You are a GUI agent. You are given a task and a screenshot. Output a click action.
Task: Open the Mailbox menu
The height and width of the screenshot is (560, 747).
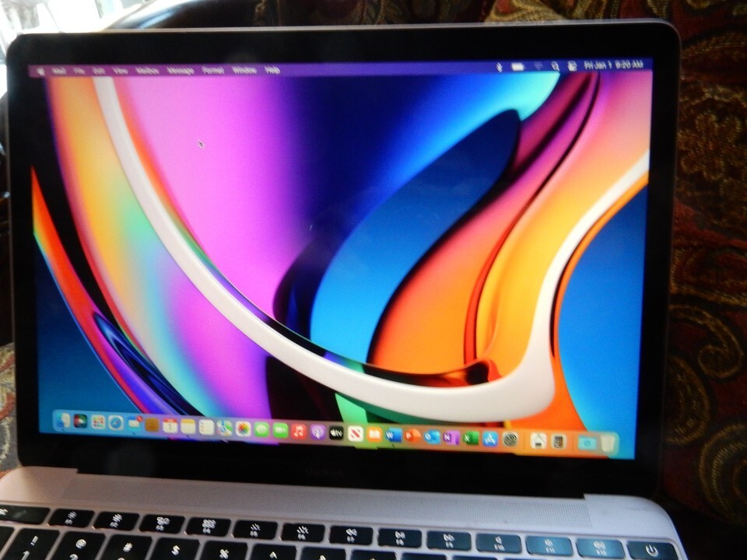pos(147,71)
